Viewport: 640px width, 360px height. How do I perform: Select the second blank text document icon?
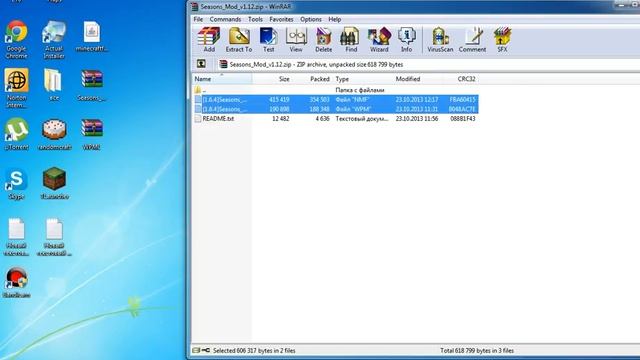(54, 237)
